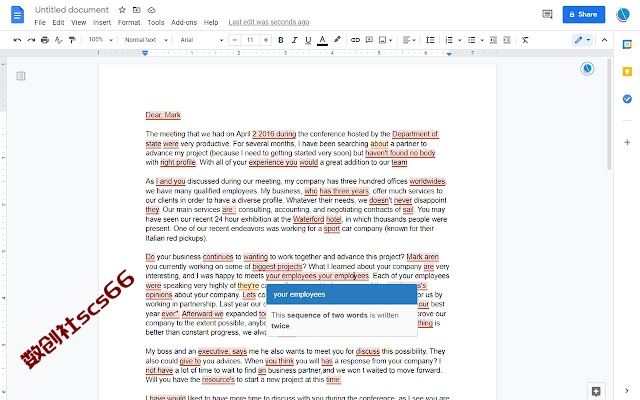Open the Last edit was seconds ago link
This screenshot has height=400, width=640.
(269, 22)
